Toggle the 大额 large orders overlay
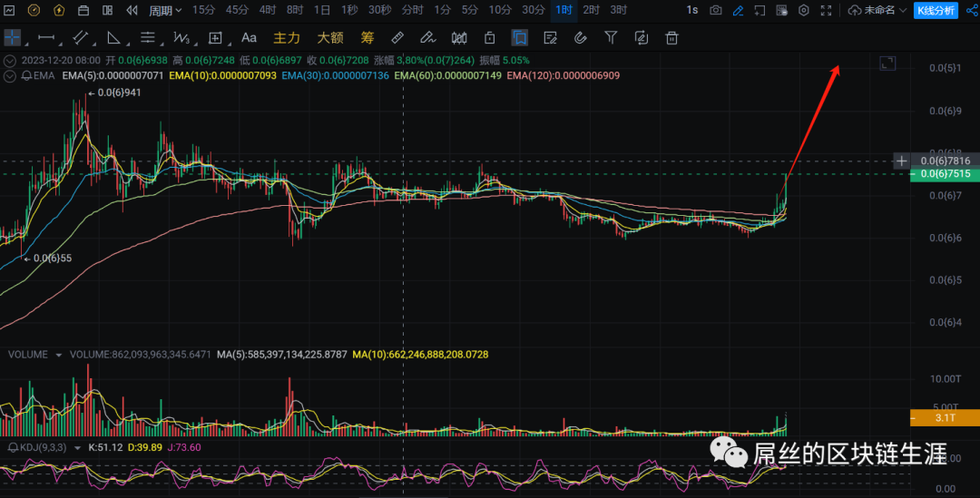Viewport: 980px width, 498px height. click(329, 38)
